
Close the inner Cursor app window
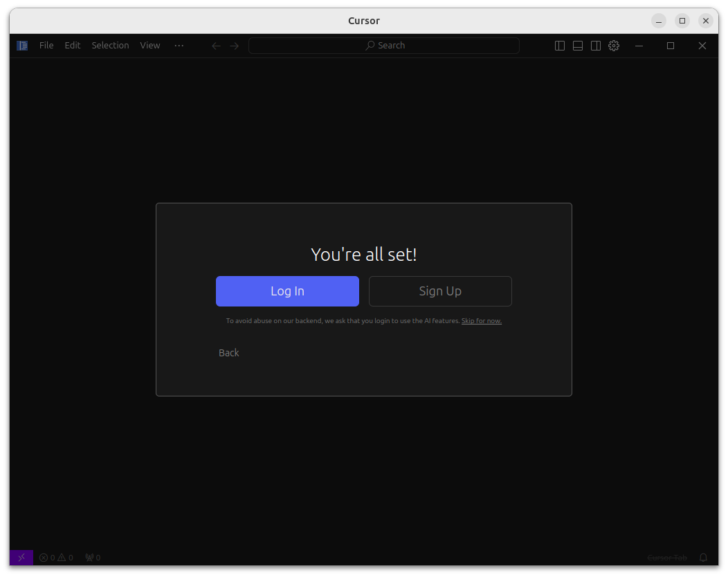[702, 46]
